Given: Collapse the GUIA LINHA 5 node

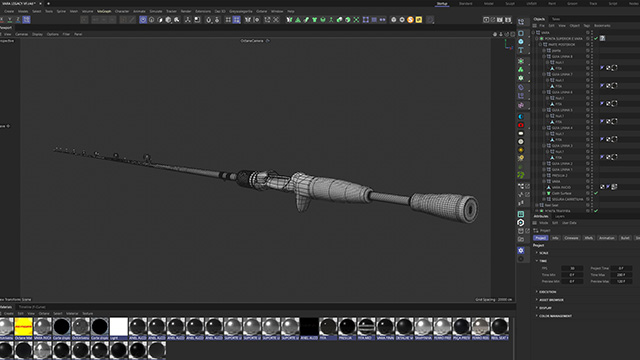Looking at the screenshot, I should tap(544, 110).
